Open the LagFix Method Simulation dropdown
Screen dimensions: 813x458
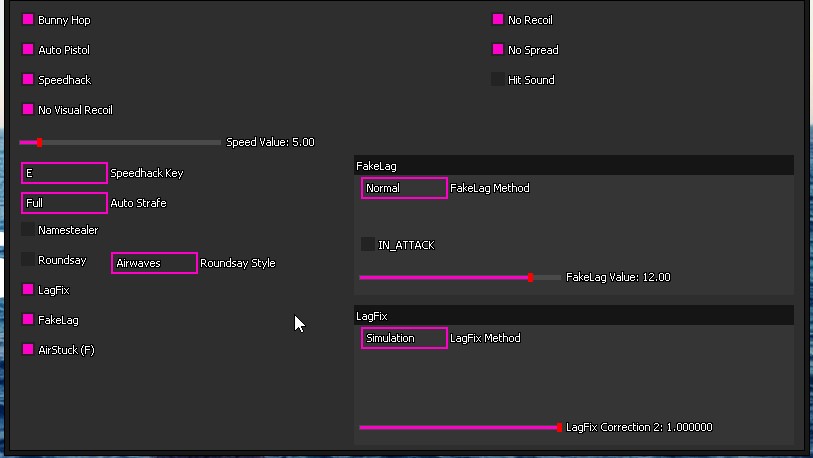(404, 338)
